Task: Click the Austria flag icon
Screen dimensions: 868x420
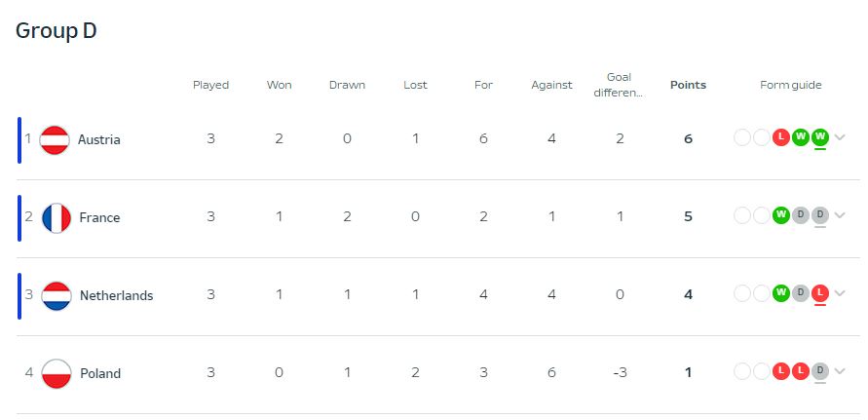Action: tap(55, 139)
